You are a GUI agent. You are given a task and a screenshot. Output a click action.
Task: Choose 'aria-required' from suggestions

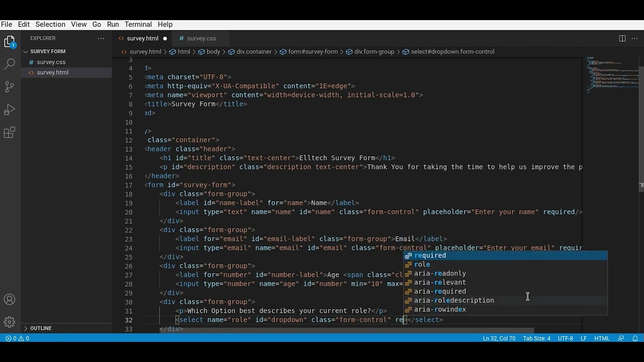[x=506, y=292]
